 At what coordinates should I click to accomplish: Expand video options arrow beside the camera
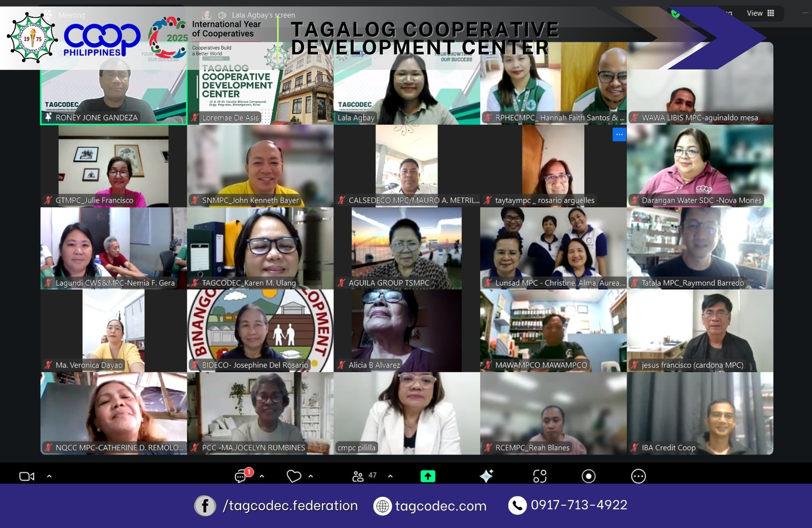click(x=49, y=476)
